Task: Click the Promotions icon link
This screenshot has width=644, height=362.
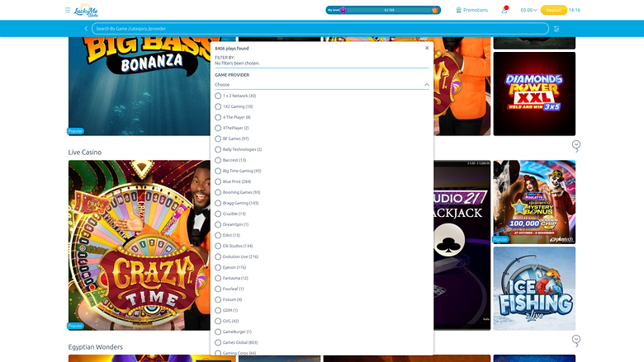Action: tap(472, 10)
